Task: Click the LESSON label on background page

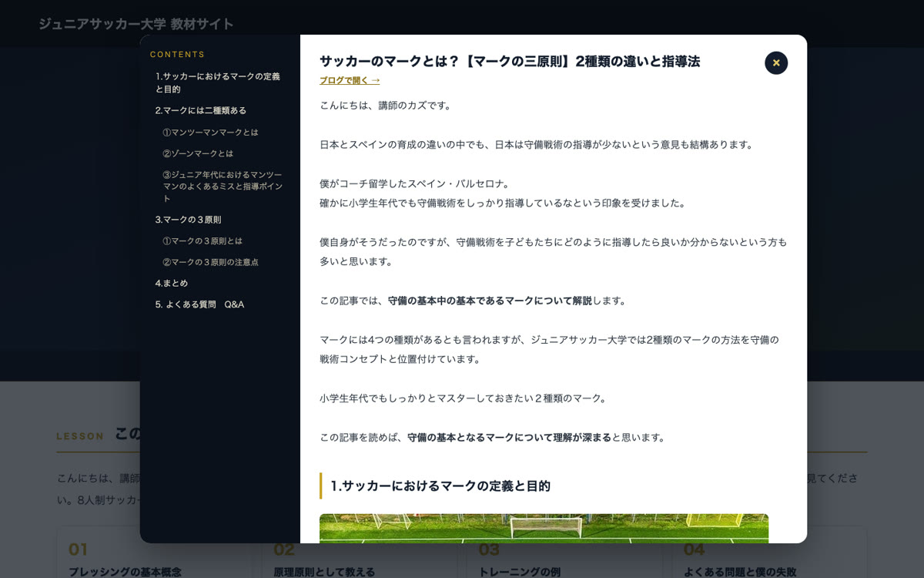Action: tap(80, 436)
